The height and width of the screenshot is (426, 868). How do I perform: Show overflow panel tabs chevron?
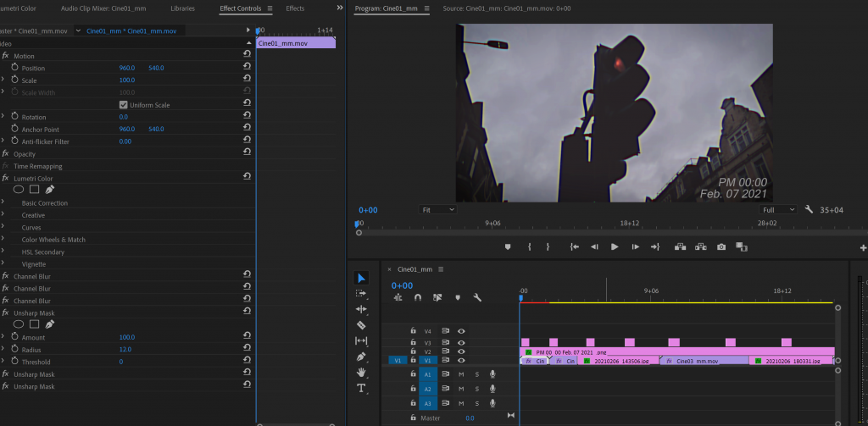(340, 8)
